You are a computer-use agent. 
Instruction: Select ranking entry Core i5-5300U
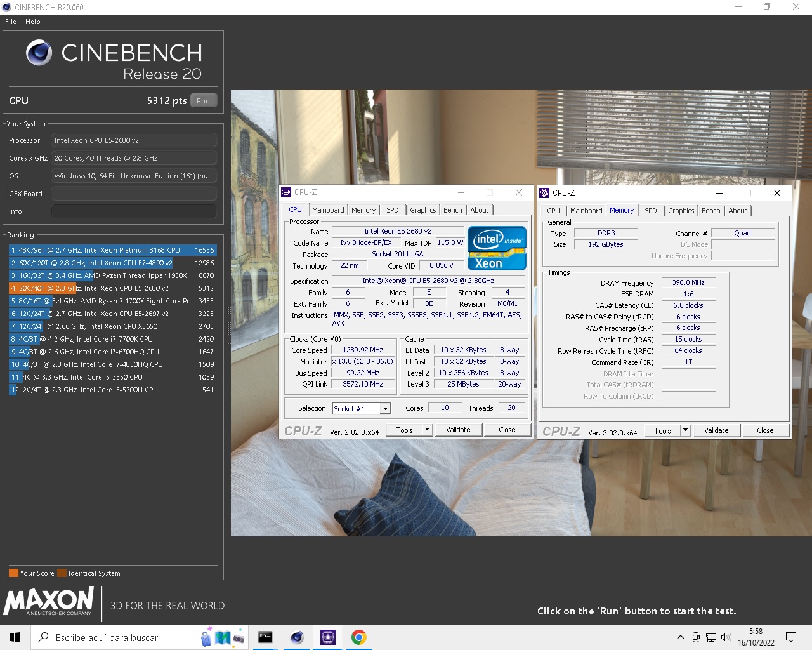113,390
